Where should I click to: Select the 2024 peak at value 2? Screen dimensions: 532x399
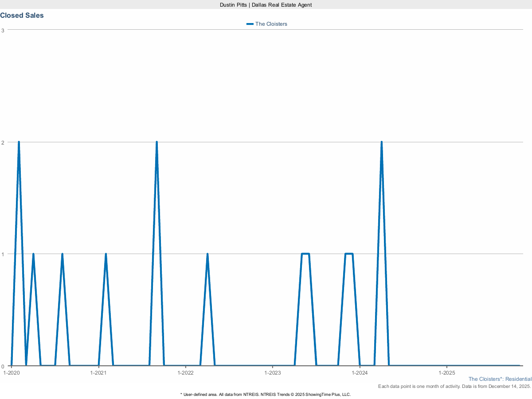click(x=381, y=142)
